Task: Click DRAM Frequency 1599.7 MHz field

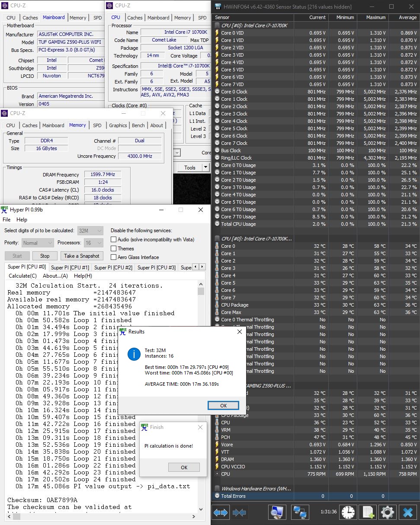Action: tap(103, 175)
